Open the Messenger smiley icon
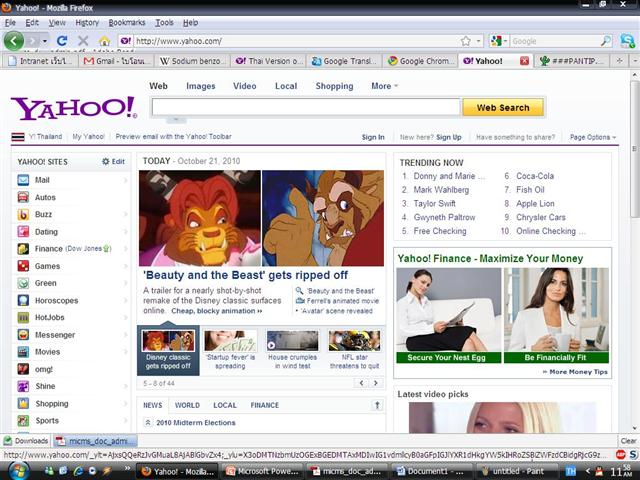The height and width of the screenshot is (480, 640). click(x=23, y=335)
